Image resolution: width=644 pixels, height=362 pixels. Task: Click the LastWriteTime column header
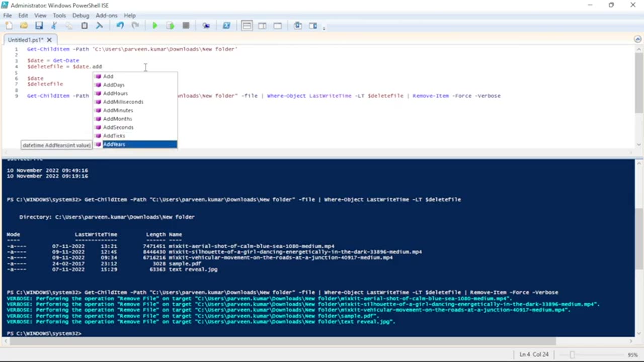pos(96,234)
